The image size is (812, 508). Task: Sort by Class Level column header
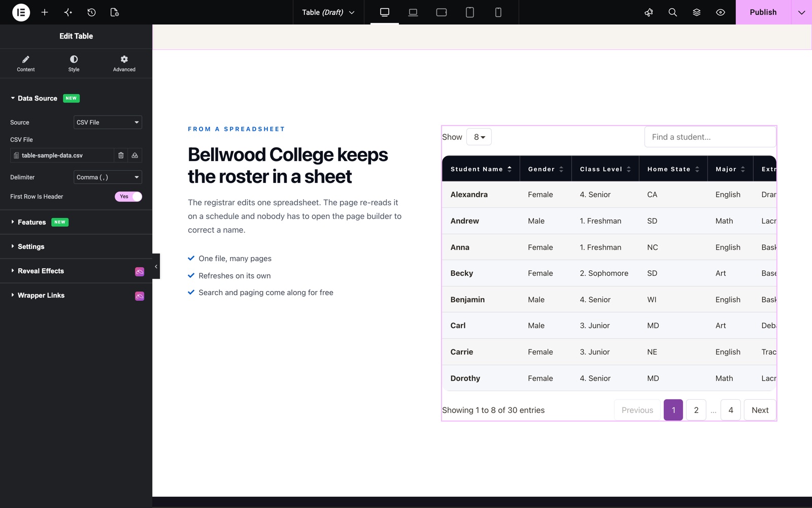coord(605,169)
